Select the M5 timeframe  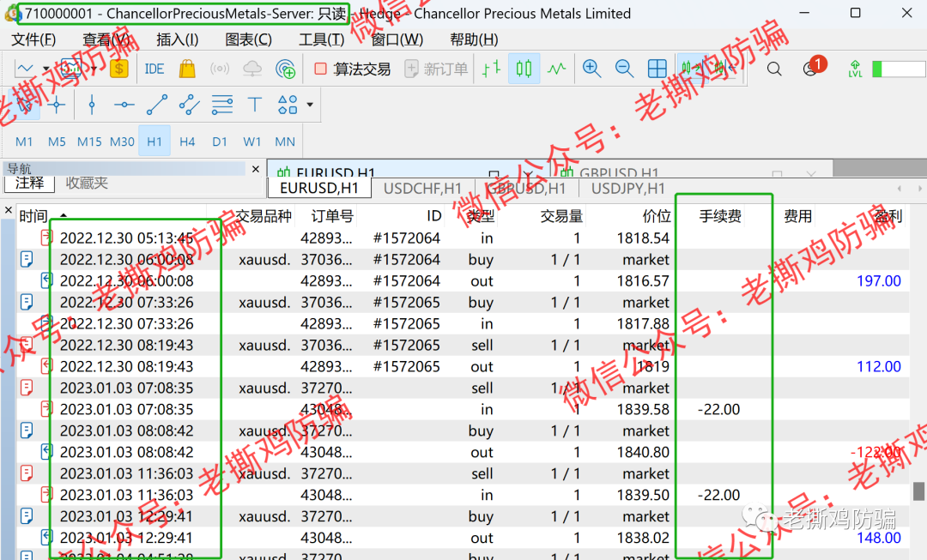click(x=57, y=142)
